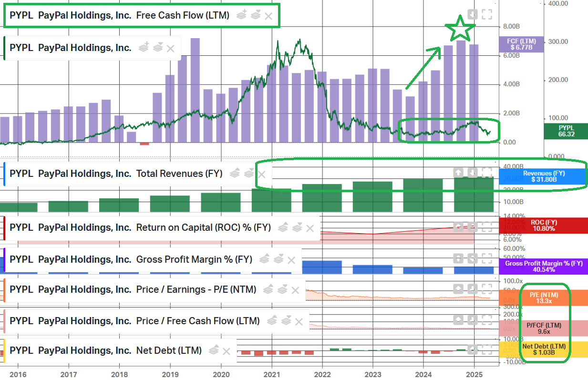Maximize the P/E (NTM) pane

[486, 288]
